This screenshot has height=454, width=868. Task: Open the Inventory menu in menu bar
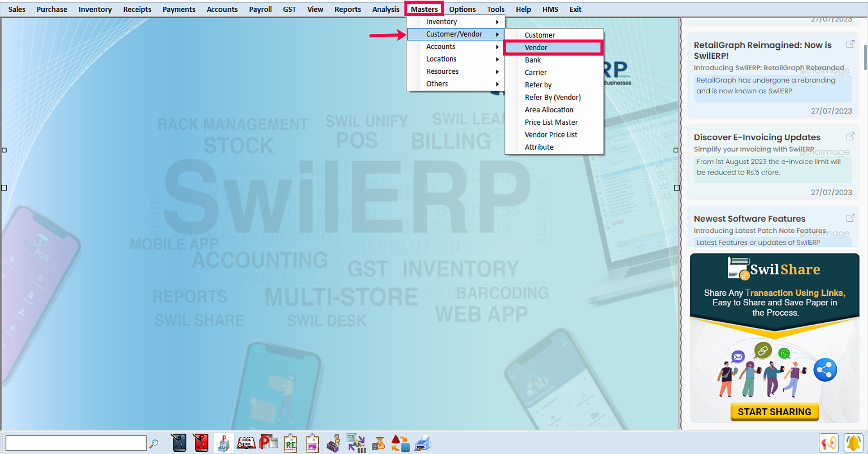(x=95, y=9)
